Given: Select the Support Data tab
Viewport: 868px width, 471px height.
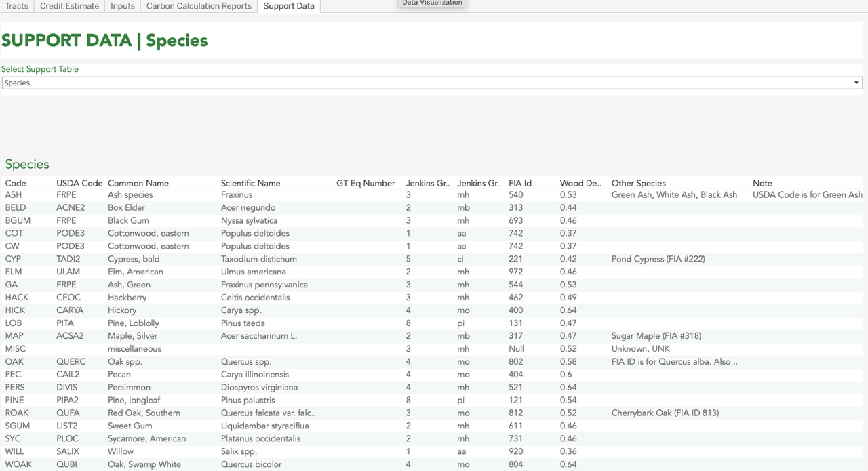Looking at the screenshot, I should click(x=289, y=6).
